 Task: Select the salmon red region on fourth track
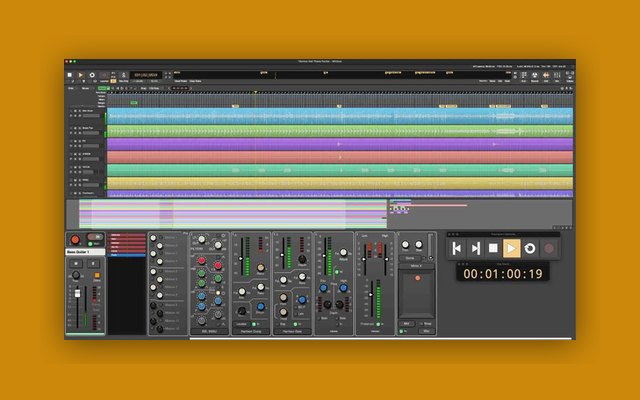pos(340,157)
